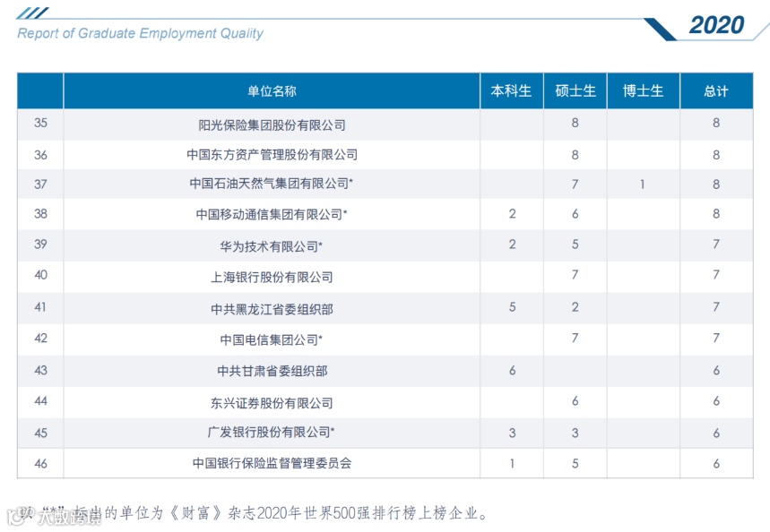Select '中国银行保险监督管理委员会' cell
This screenshot has height=532, width=770.
pyautogui.click(x=272, y=463)
